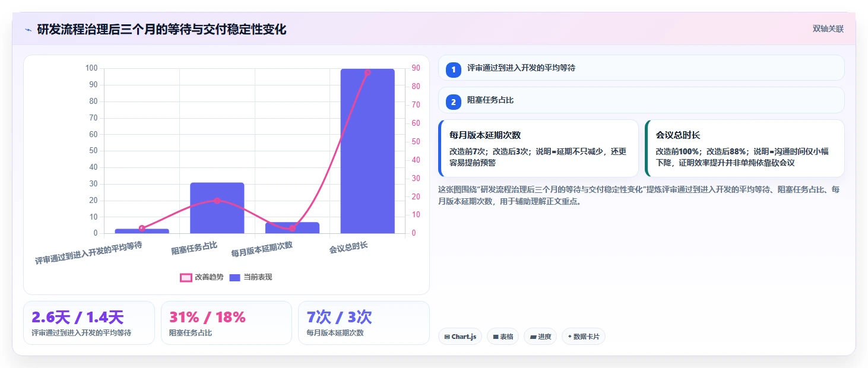Click the text 改造前100%；改造后88%
The image size is (868, 368).
click(x=701, y=151)
